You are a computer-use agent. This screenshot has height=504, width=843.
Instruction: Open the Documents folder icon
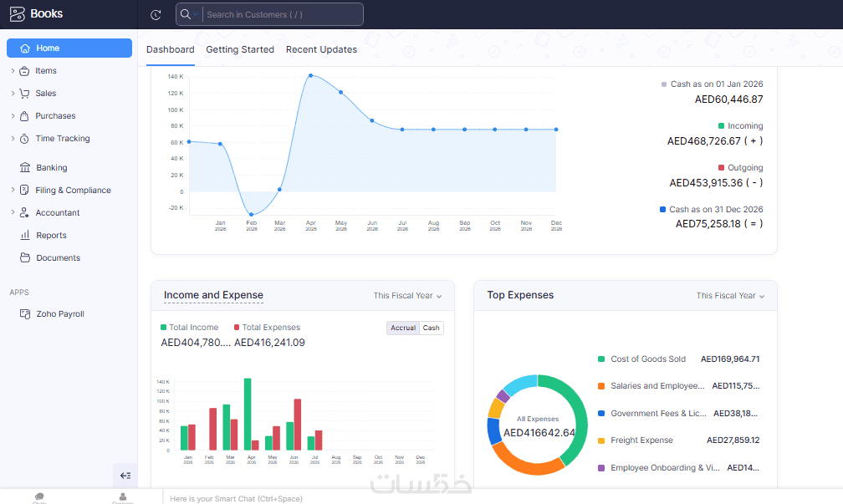point(25,258)
